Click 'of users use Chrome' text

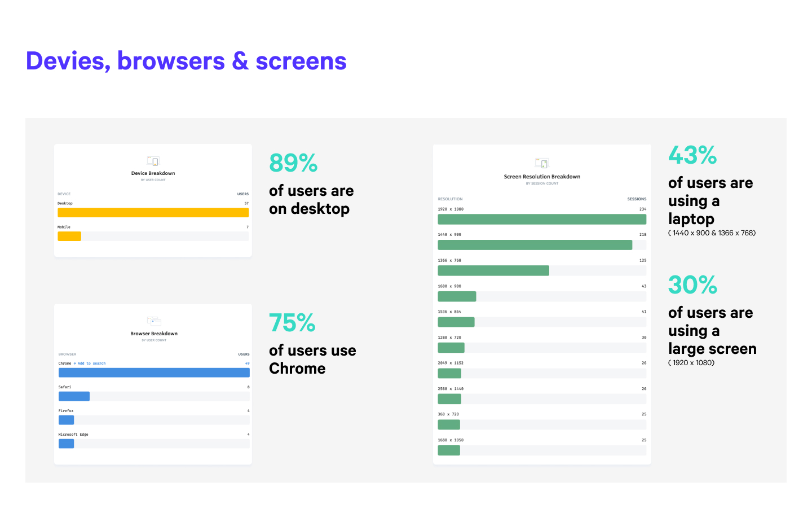point(312,360)
